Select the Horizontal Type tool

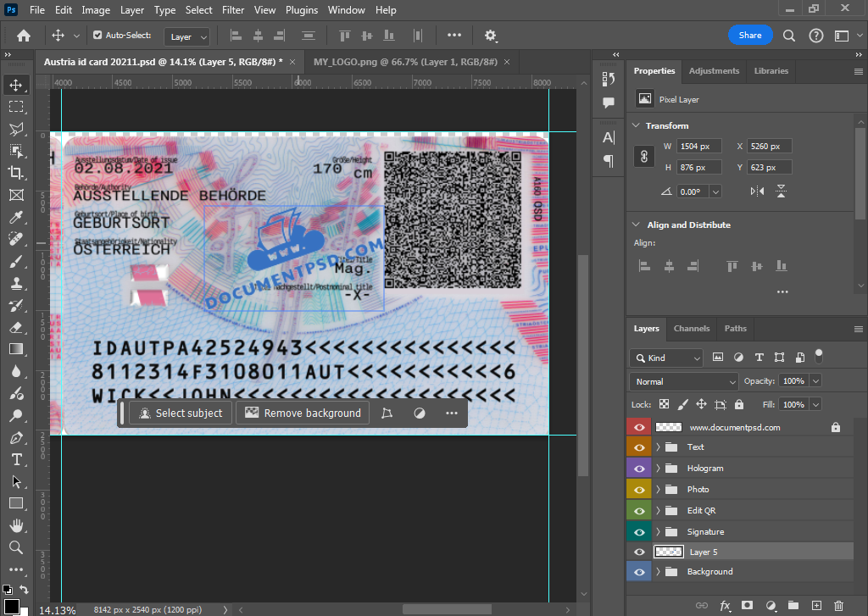(16, 459)
